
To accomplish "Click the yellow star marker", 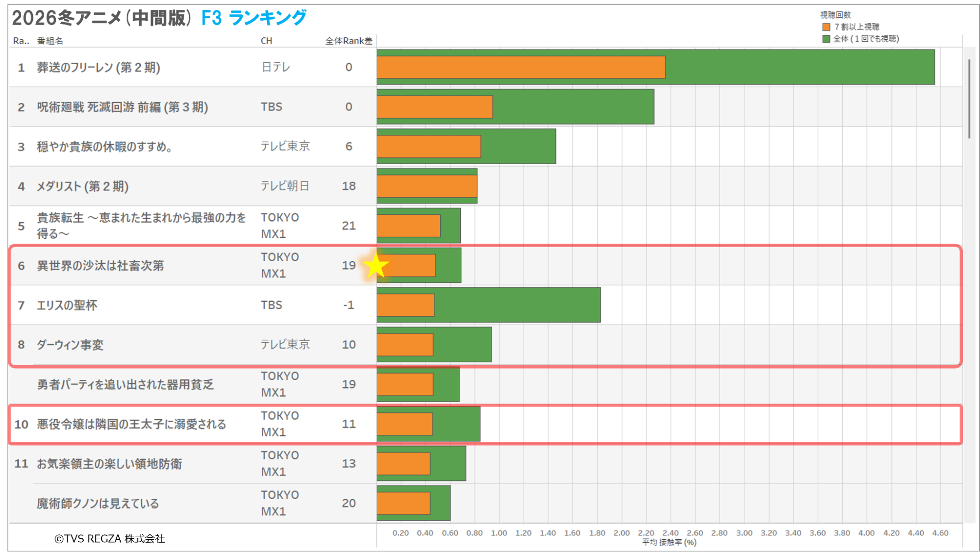I will [376, 266].
